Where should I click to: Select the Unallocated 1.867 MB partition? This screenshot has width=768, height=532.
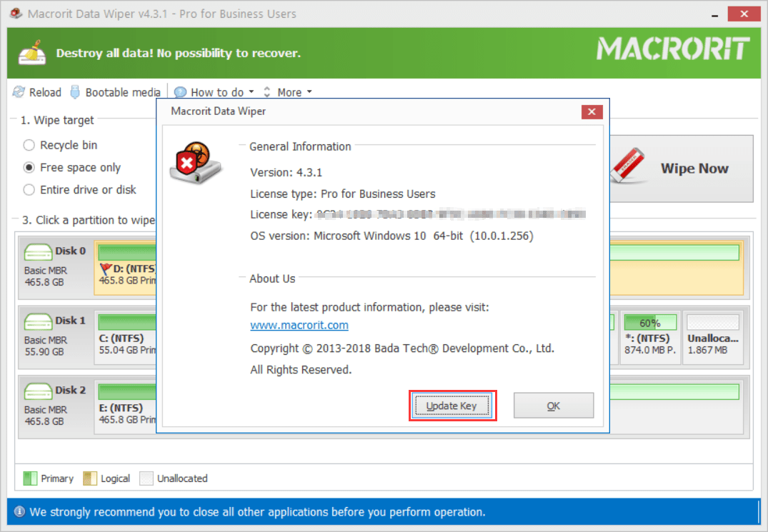(x=713, y=337)
